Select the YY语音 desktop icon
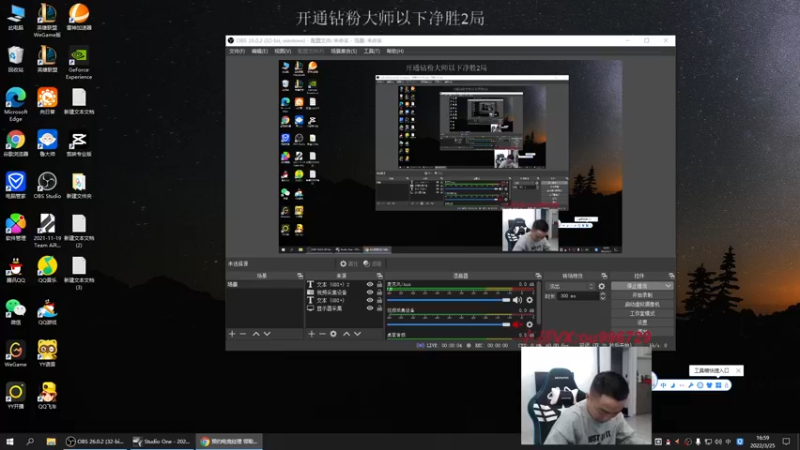This screenshot has height=450, width=800. (x=47, y=354)
